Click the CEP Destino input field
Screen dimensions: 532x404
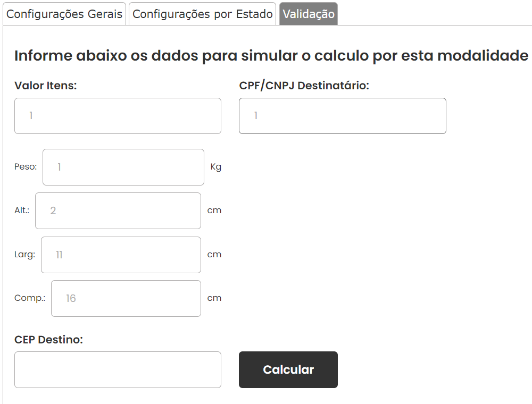118,370
